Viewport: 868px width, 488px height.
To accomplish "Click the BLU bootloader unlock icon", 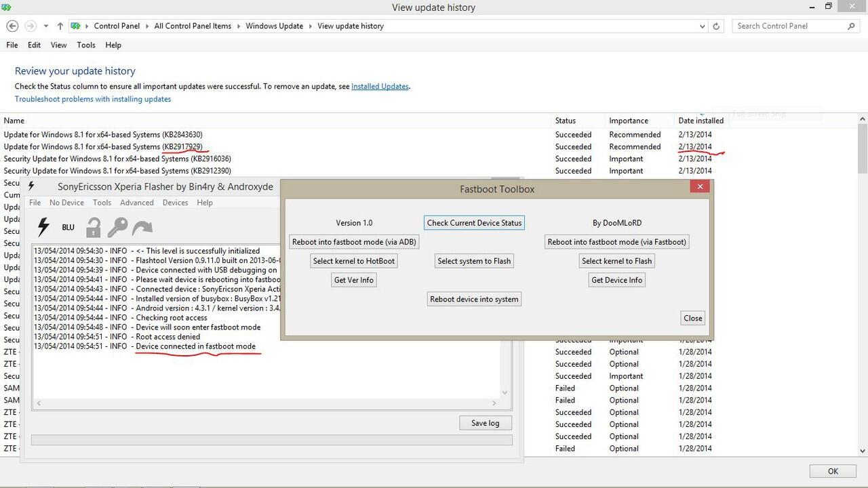I will 68,228.
